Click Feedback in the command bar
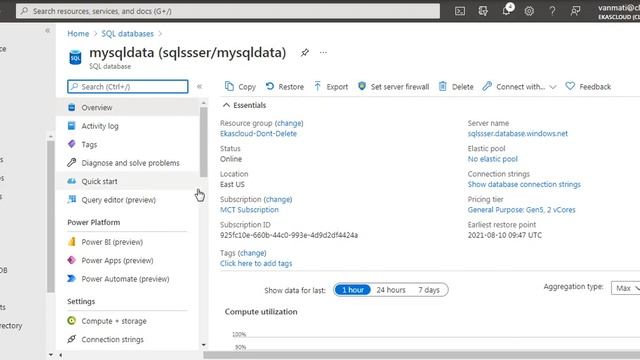 point(588,87)
